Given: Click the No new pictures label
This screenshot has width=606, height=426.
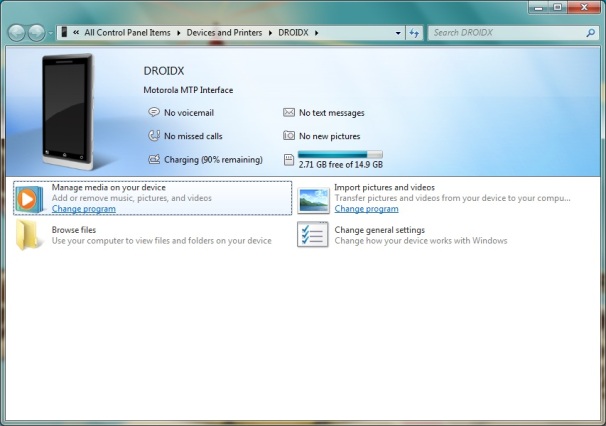Looking at the screenshot, I should tap(329, 136).
